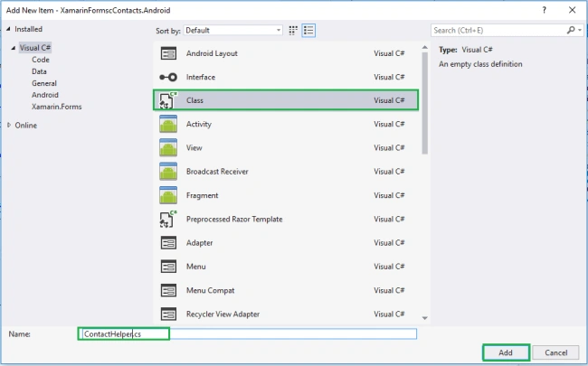Viewport: 588px width, 366px height.
Task: Select the Menu template icon
Action: (168, 267)
